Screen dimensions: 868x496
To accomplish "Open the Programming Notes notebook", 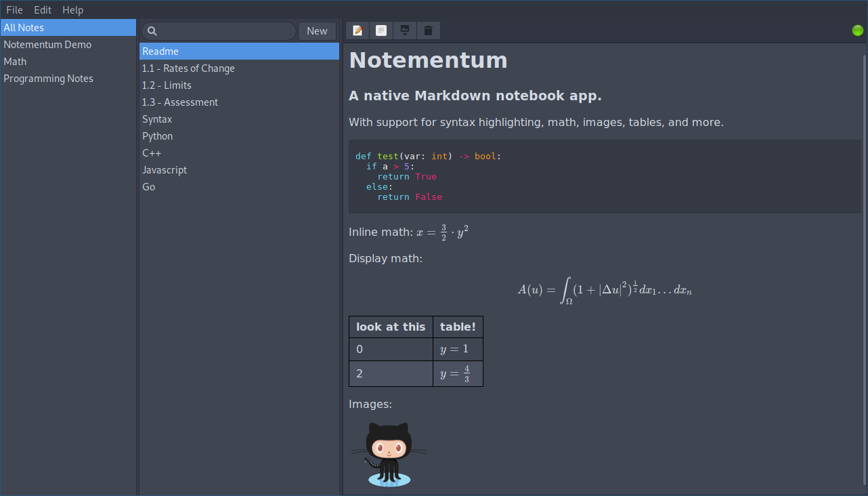I will pos(49,79).
